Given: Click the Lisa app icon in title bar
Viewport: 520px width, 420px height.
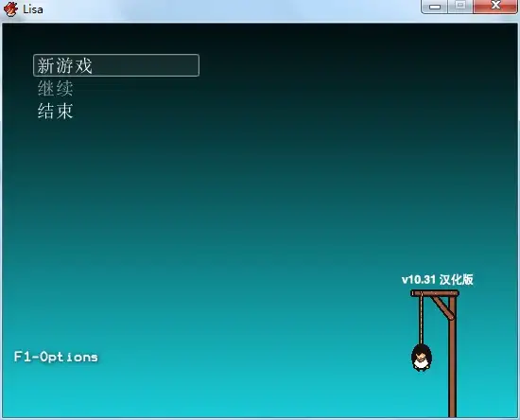Looking at the screenshot, I should [10, 9].
